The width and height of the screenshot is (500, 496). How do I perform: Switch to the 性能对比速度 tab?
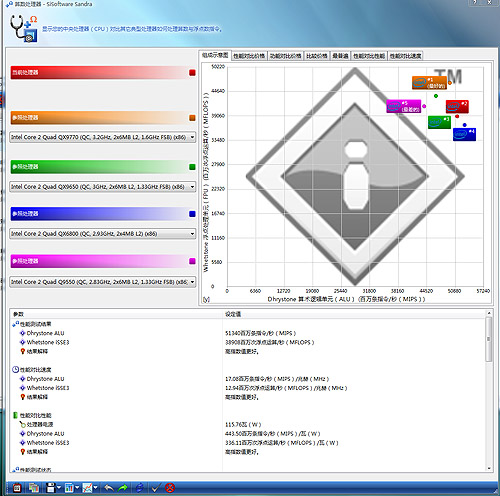click(405, 56)
